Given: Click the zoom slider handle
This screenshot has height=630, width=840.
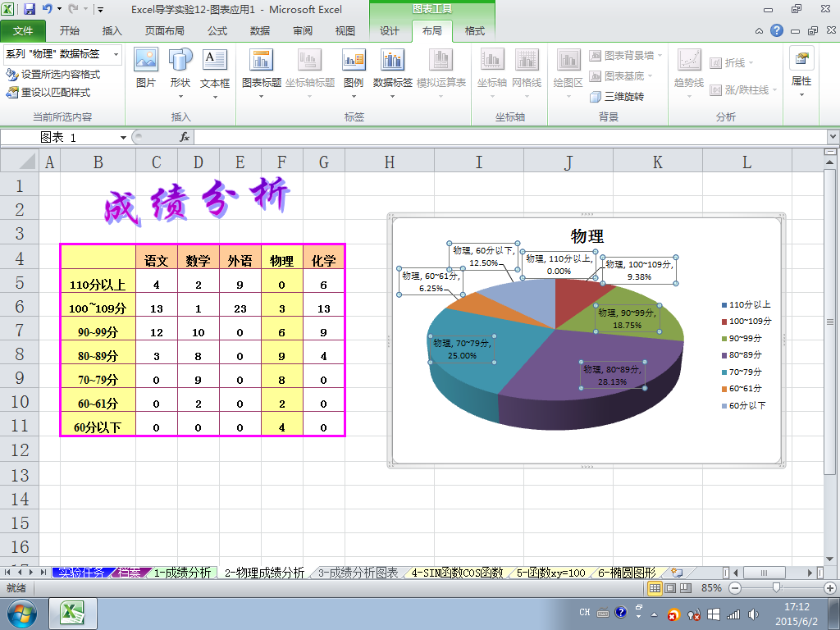Looking at the screenshot, I should click(x=776, y=587).
